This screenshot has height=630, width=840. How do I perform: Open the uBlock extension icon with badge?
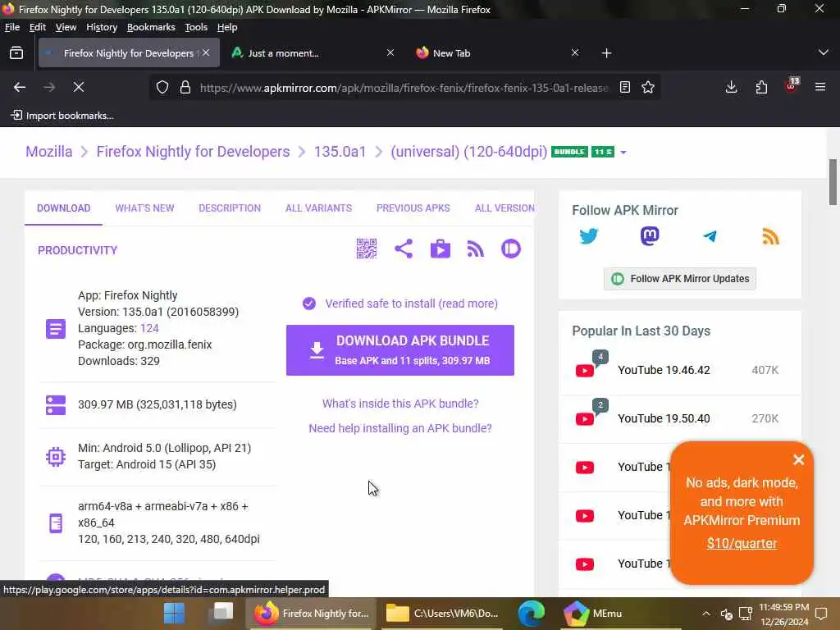pyautogui.click(x=792, y=85)
